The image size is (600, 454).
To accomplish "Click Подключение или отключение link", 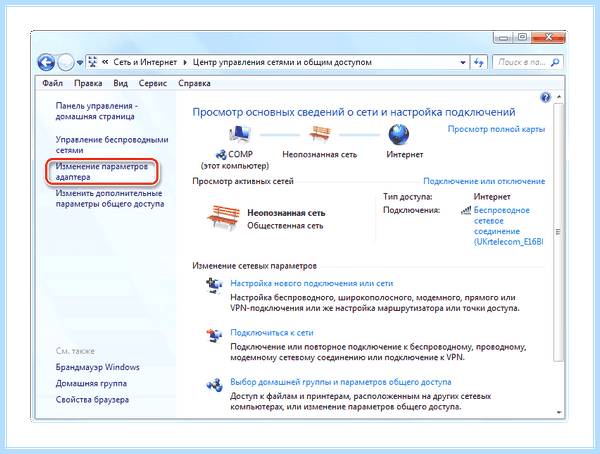I will pyautogui.click(x=484, y=181).
